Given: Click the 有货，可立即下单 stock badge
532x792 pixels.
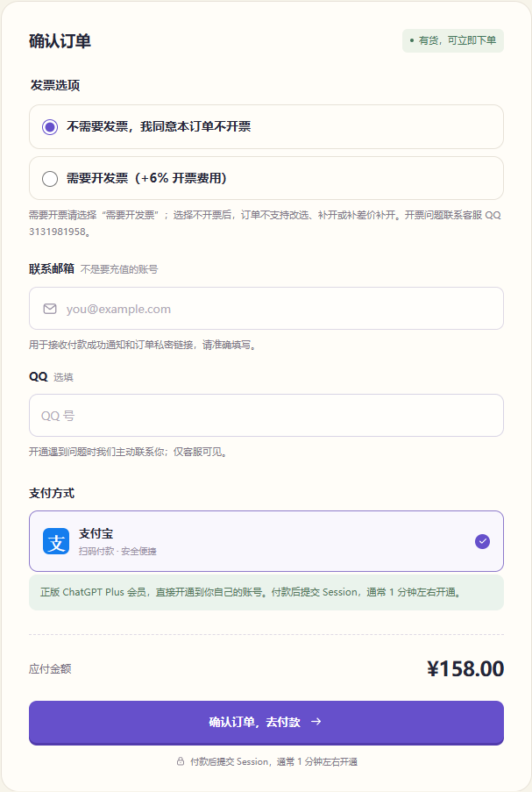Looking at the screenshot, I should (x=453, y=40).
